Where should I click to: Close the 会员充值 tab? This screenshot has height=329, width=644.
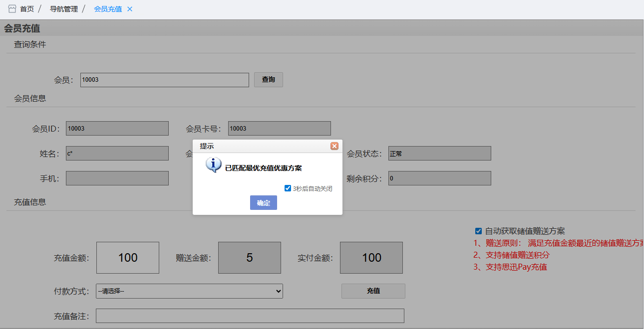[x=130, y=9]
